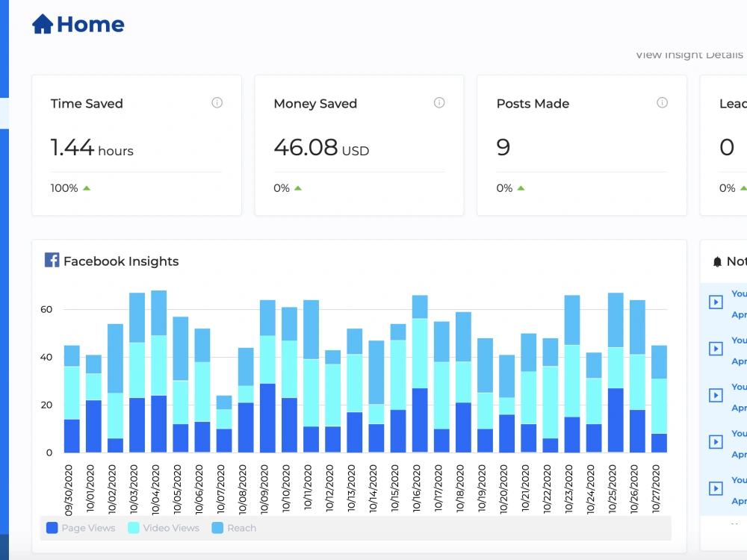Play the third notification video icon

tap(716, 395)
